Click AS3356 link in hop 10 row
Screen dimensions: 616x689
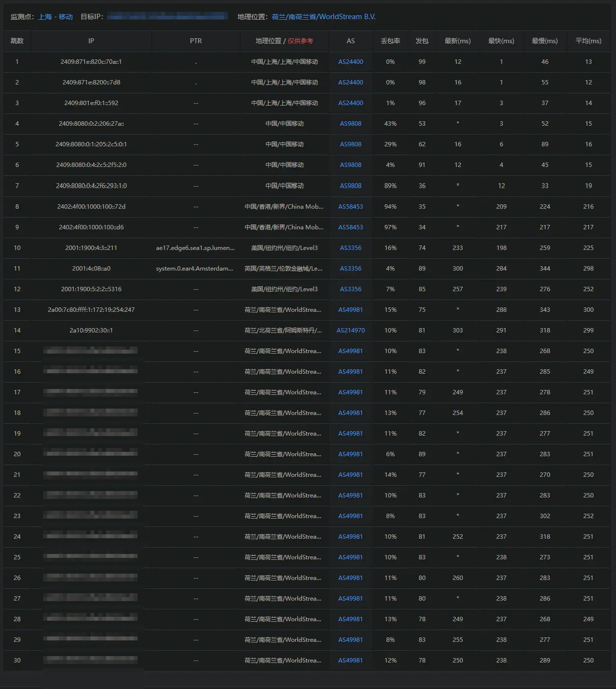click(350, 248)
